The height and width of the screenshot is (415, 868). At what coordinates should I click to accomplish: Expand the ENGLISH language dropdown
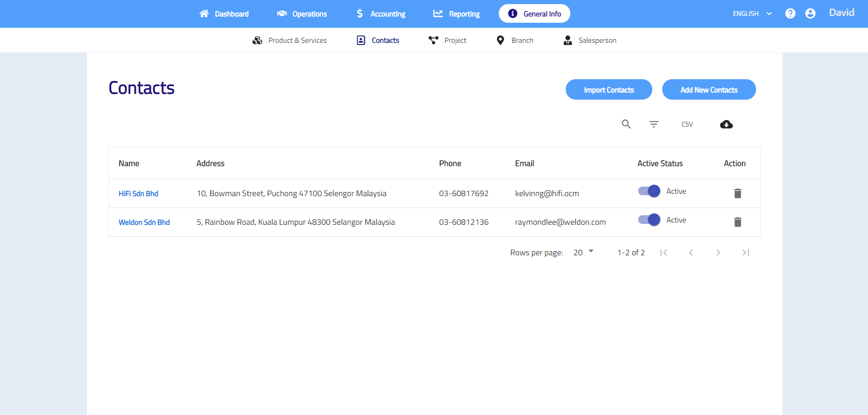click(x=752, y=14)
